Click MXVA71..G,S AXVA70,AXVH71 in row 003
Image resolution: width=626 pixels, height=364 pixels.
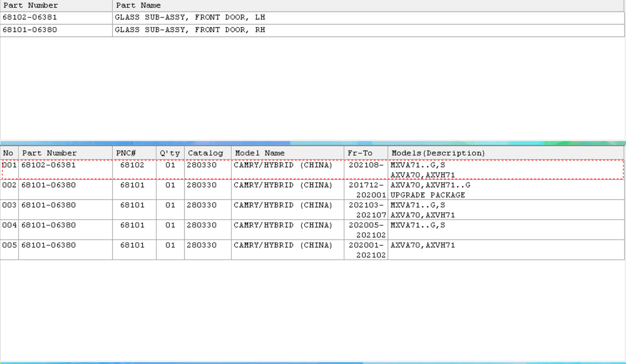[423, 210]
